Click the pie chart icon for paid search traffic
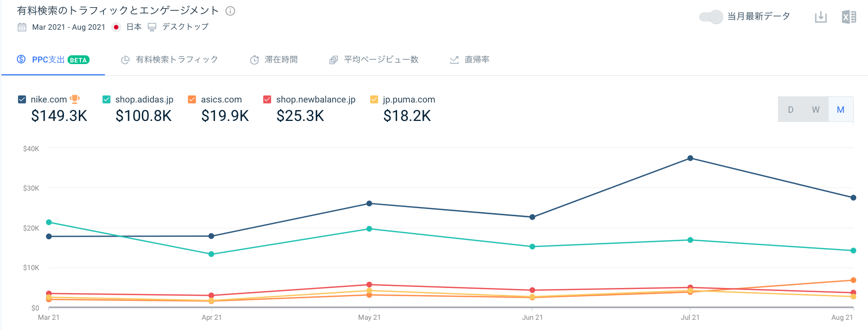This screenshot has width=868, height=330. [125, 60]
